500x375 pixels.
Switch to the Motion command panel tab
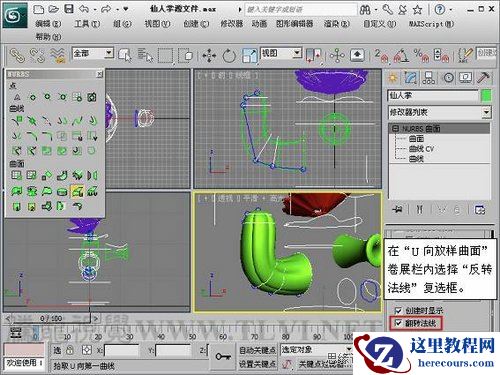(448, 78)
